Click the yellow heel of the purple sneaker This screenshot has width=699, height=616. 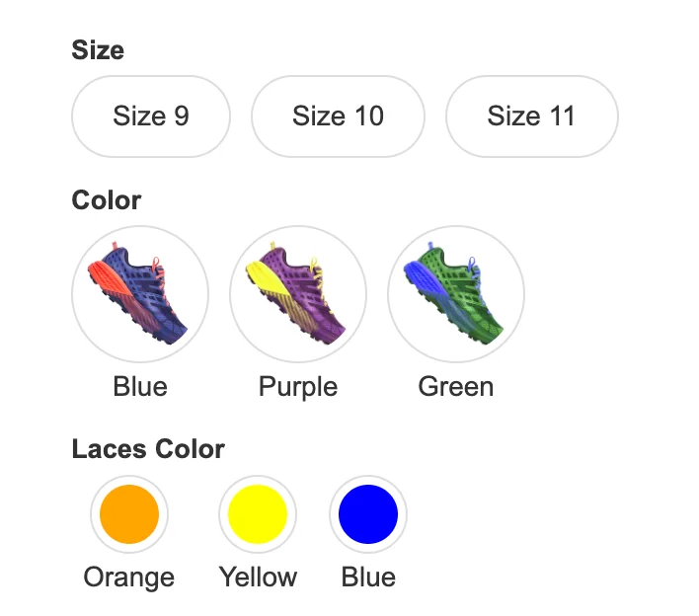tap(266, 276)
